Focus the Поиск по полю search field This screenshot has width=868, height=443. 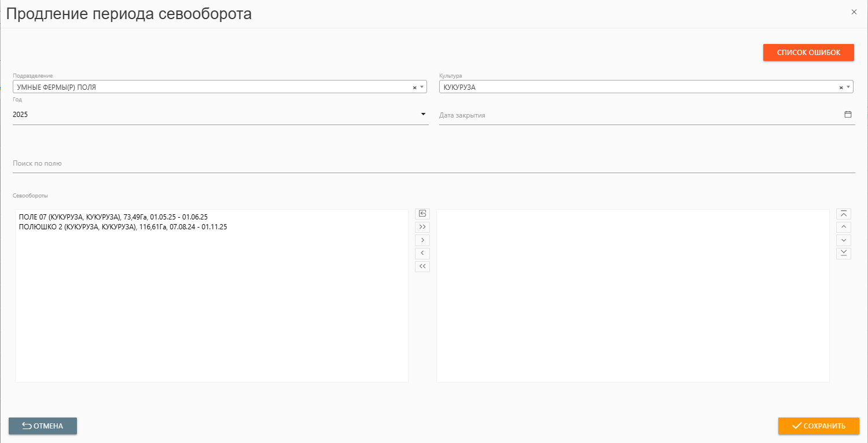coord(433,164)
